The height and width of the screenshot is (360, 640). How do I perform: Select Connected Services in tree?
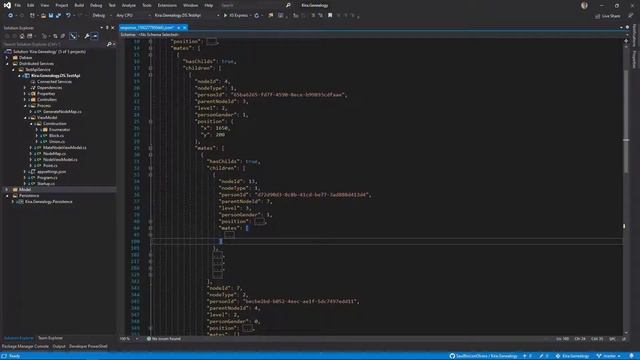coord(54,82)
